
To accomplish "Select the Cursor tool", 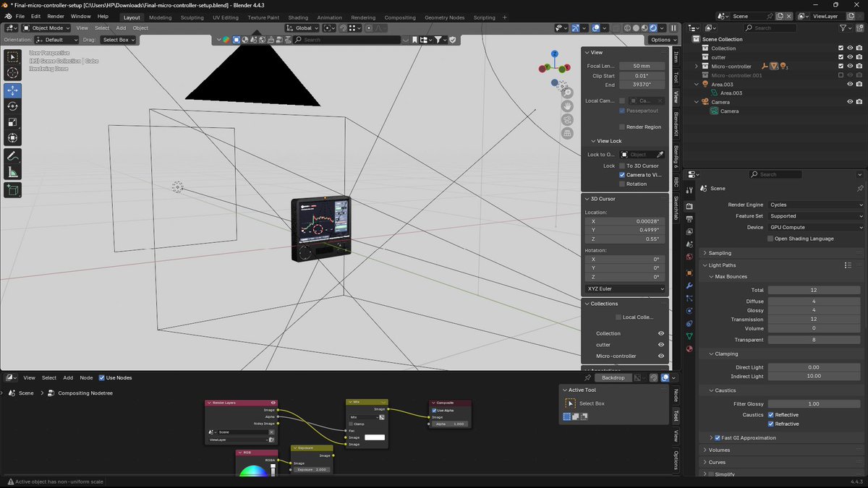I will coord(13,73).
